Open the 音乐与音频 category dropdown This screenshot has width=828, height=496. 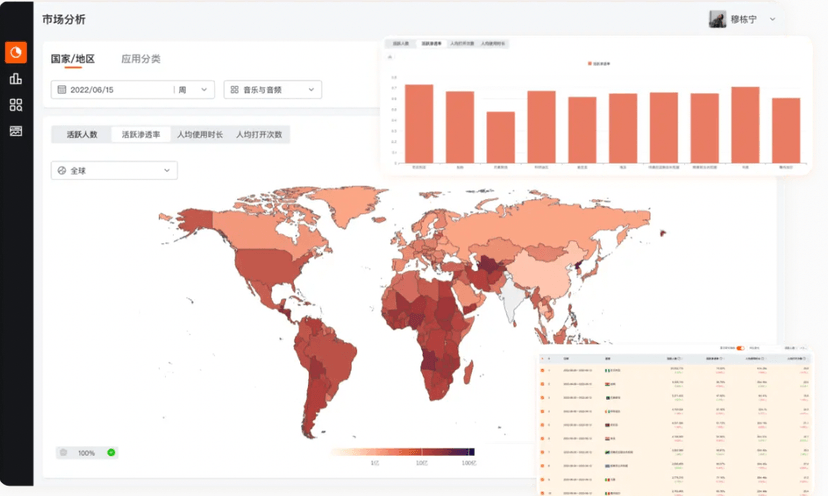pos(272,90)
